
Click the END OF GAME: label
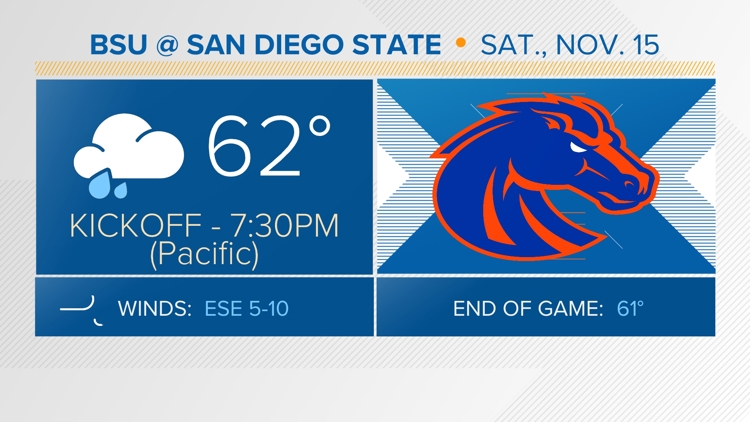pyautogui.click(x=527, y=308)
